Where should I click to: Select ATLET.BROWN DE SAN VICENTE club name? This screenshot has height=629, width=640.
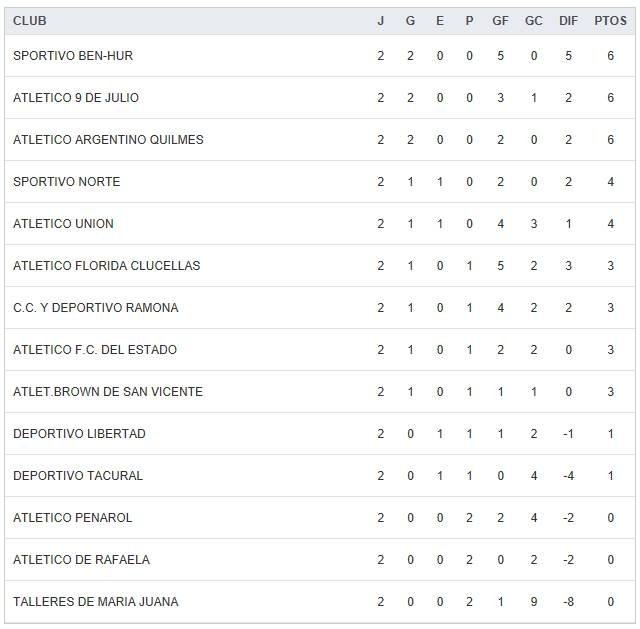point(108,392)
